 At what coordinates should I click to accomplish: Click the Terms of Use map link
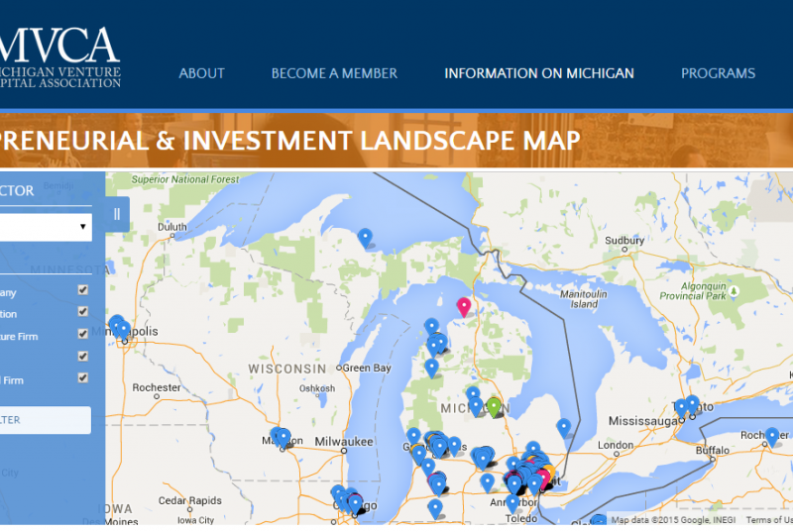click(769, 519)
